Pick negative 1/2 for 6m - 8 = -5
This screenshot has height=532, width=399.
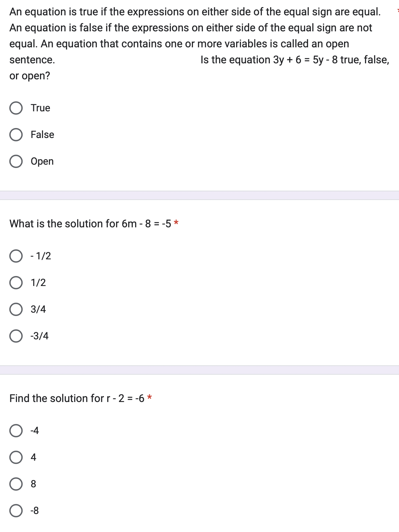pyautogui.click(x=16, y=256)
